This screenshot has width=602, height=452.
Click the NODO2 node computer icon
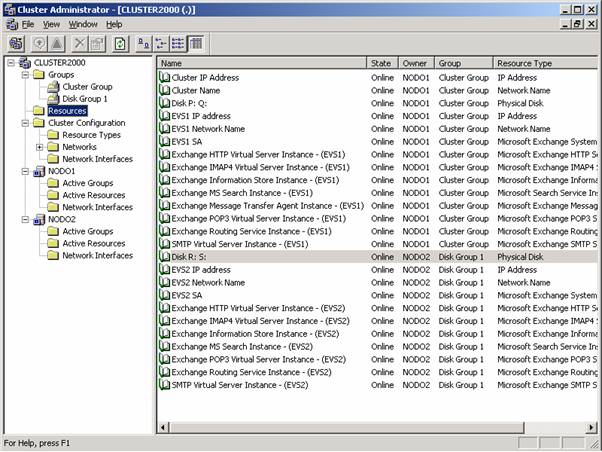(x=39, y=220)
